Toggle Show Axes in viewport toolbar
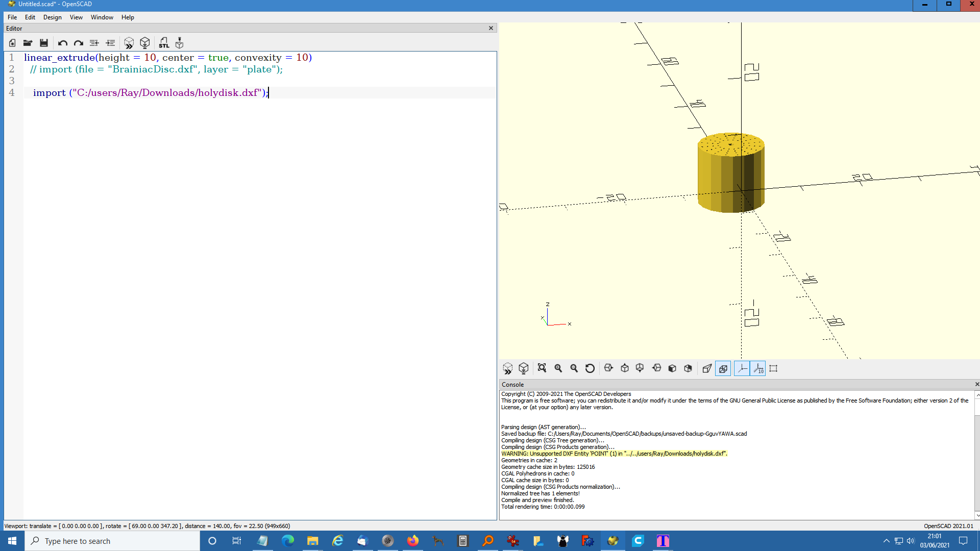Viewport: 980px width, 551px height. pyautogui.click(x=742, y=368)
